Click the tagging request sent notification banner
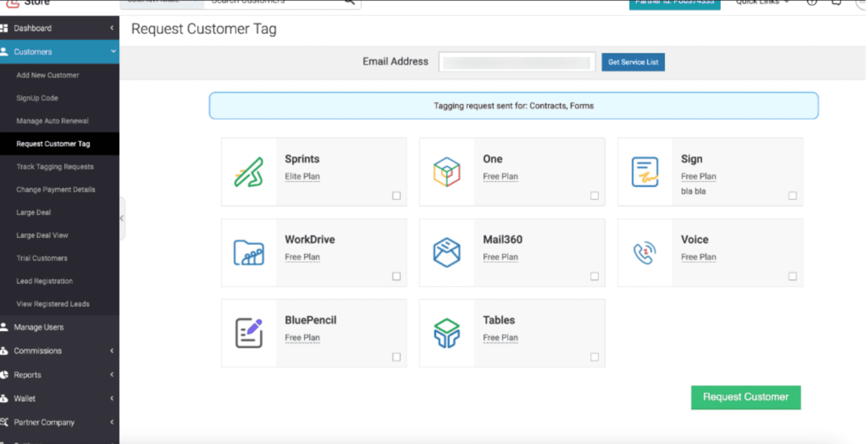 514,106
